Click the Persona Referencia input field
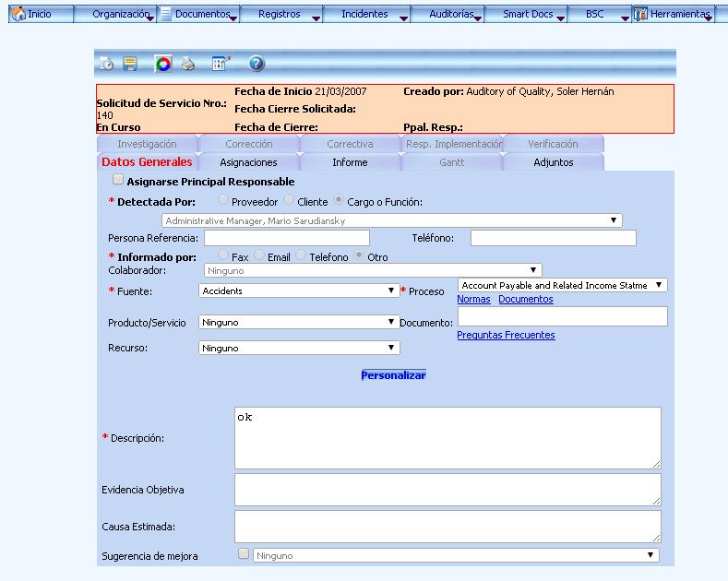The image size is (728, 581). pos(287,238)
